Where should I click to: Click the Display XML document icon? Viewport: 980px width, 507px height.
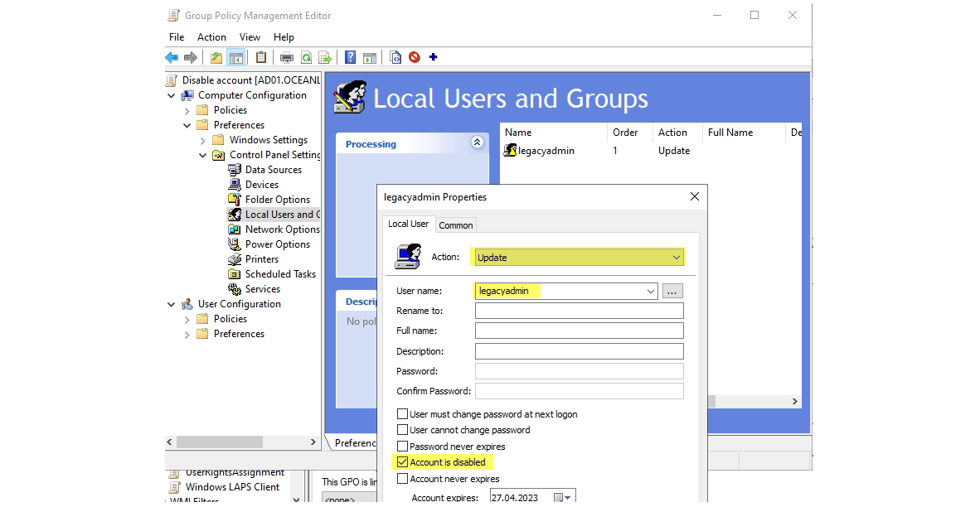coord(395,57)
